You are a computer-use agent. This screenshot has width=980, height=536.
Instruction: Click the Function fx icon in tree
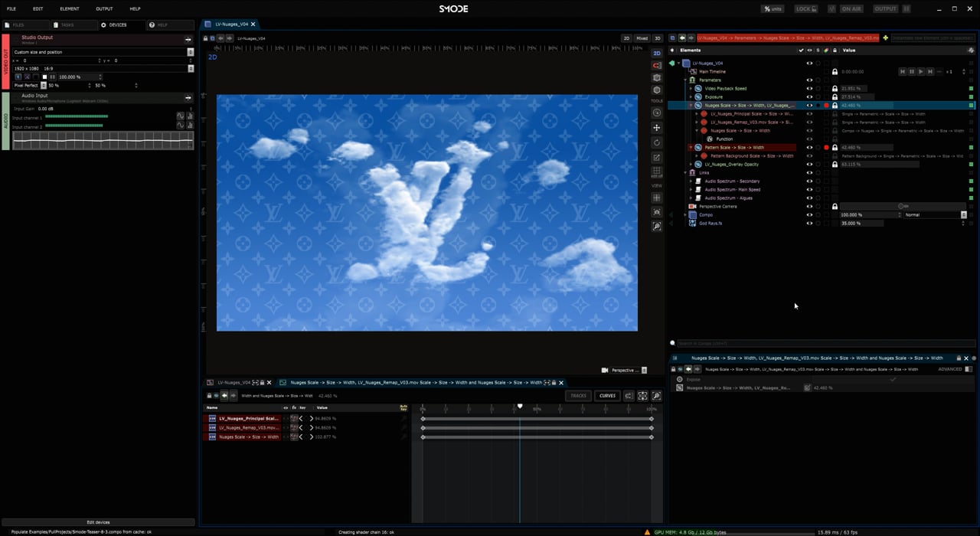click(x=710, y=139)
